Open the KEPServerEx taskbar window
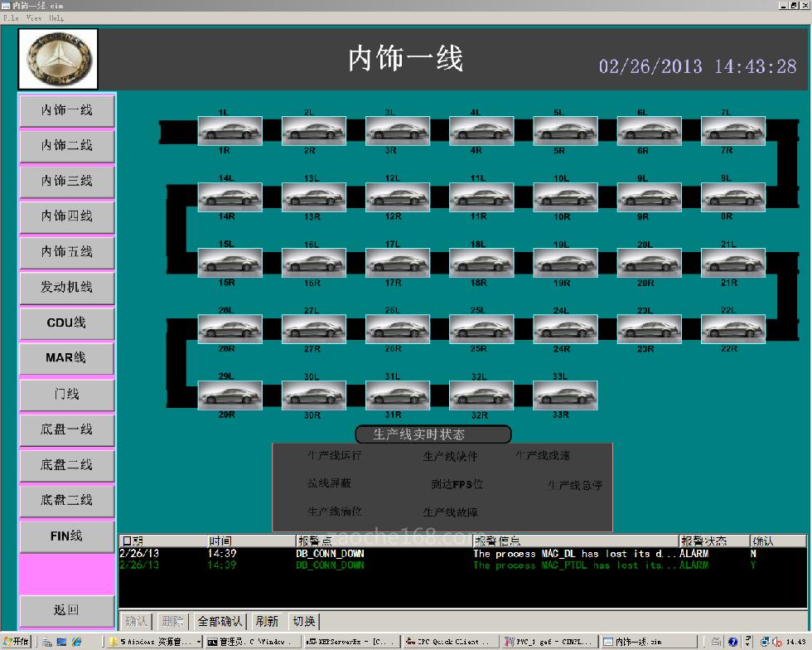 point(350,642)
